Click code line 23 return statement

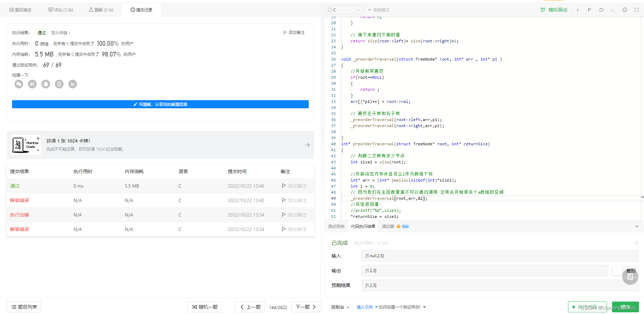coord(405,41)
